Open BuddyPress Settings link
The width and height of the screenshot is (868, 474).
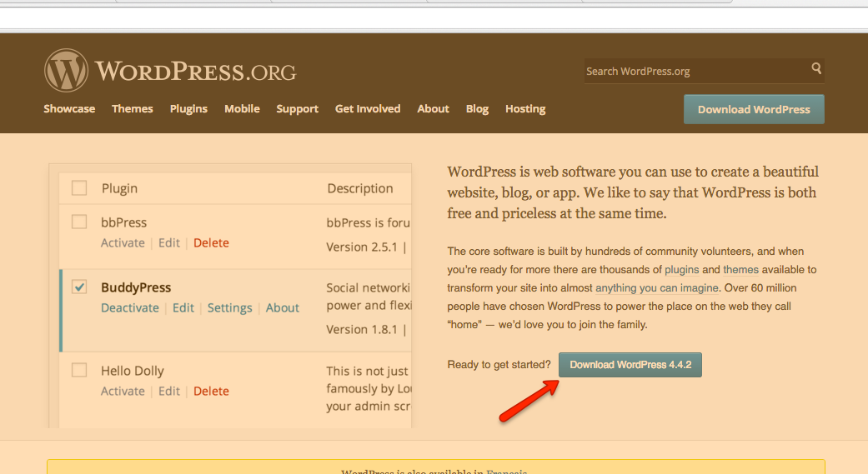pyautogui.click(x=230, y=308)
